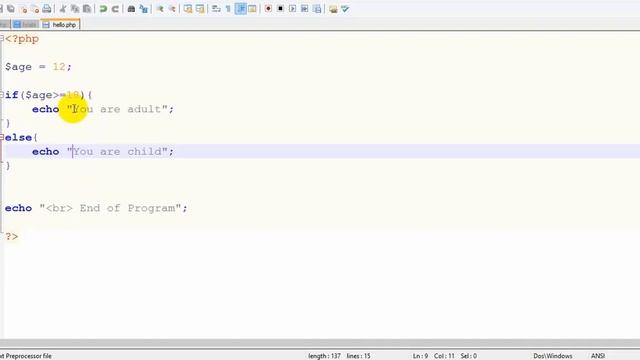
Task: Undo the last edit with the green arrow
Action: pos(103,9)
